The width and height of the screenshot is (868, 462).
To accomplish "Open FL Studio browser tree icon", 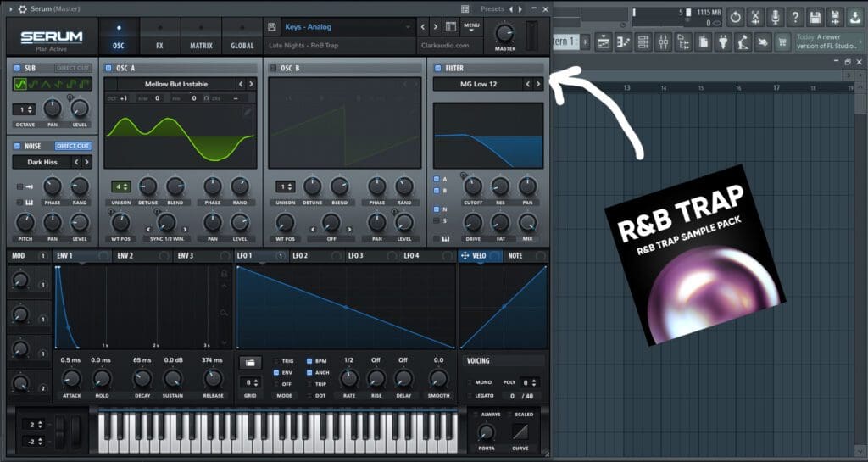I will pos(683,42).
